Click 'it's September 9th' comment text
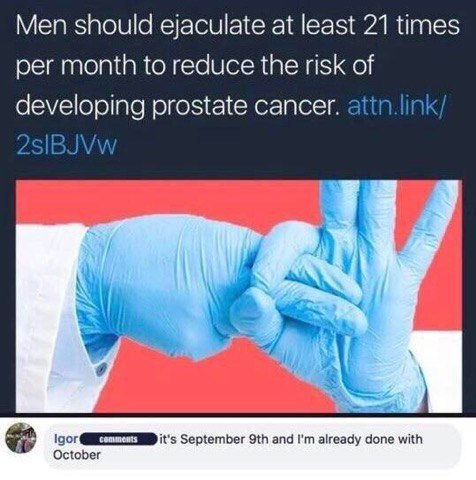Viewport: 476px width, 480px height. click(x=215, y=439)
